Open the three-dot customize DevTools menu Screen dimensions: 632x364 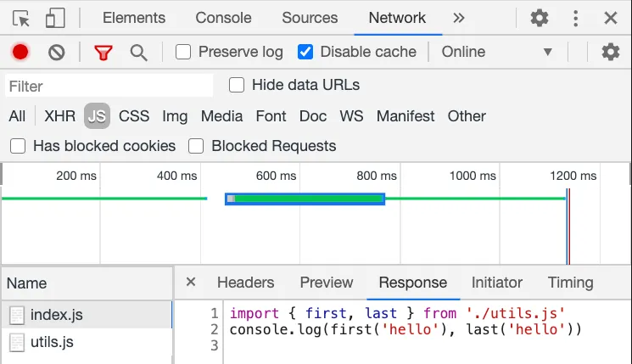pos(576,18)
